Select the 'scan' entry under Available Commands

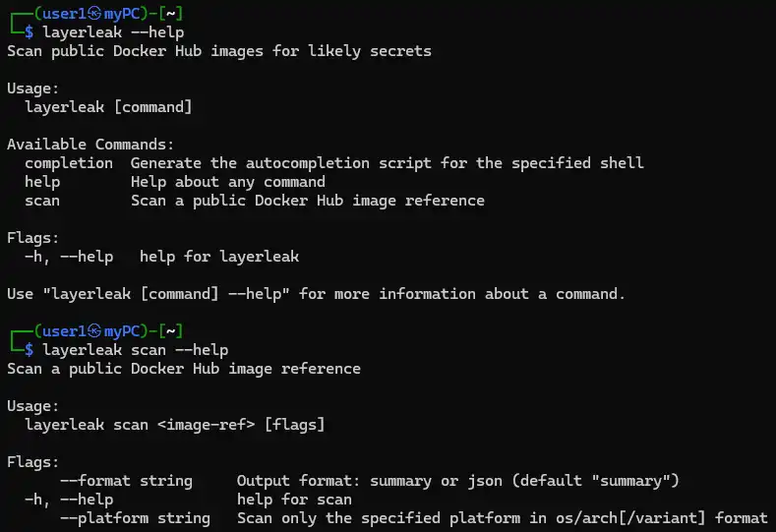(42, 201)
